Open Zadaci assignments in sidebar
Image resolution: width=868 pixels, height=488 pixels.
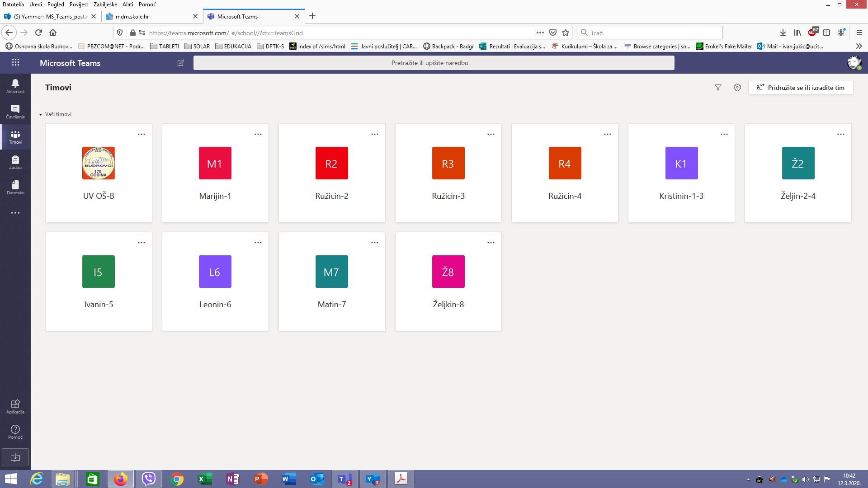15,162
